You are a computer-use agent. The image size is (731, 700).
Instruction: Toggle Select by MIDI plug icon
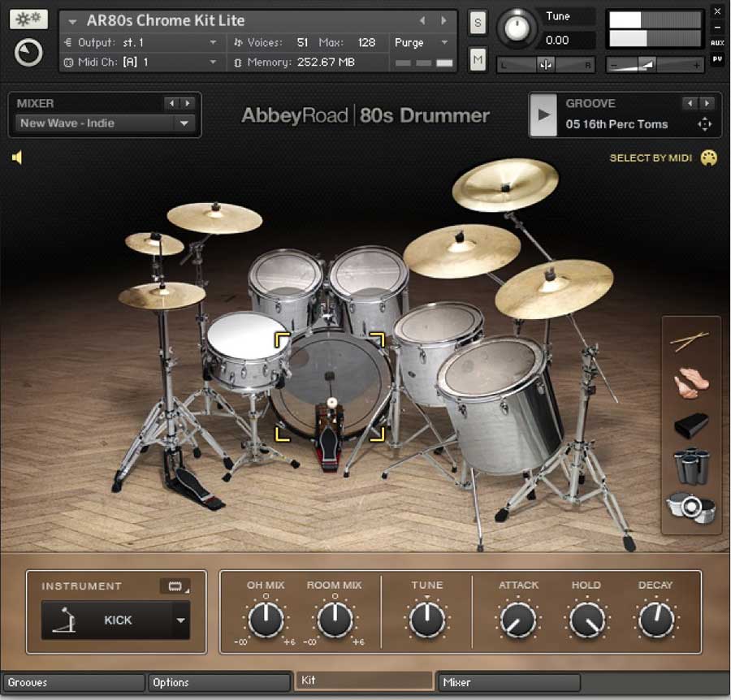(x=708, y=158)
